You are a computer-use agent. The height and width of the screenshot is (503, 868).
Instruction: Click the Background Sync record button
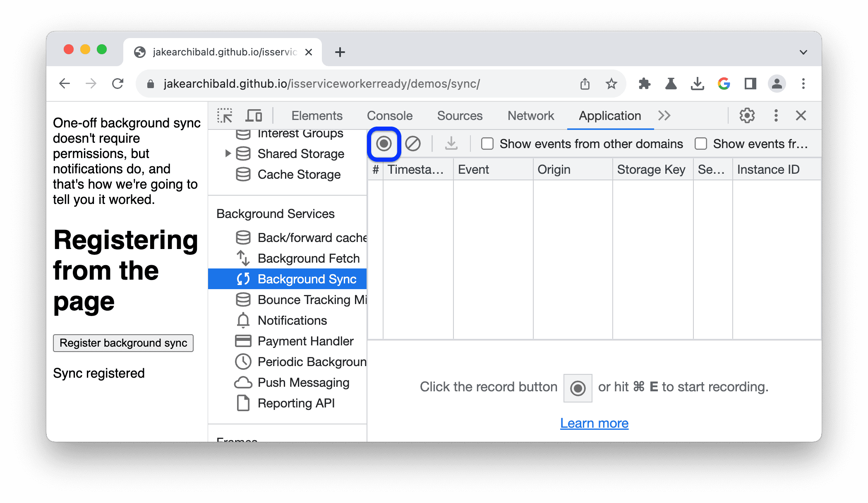[x=383, y=144]
